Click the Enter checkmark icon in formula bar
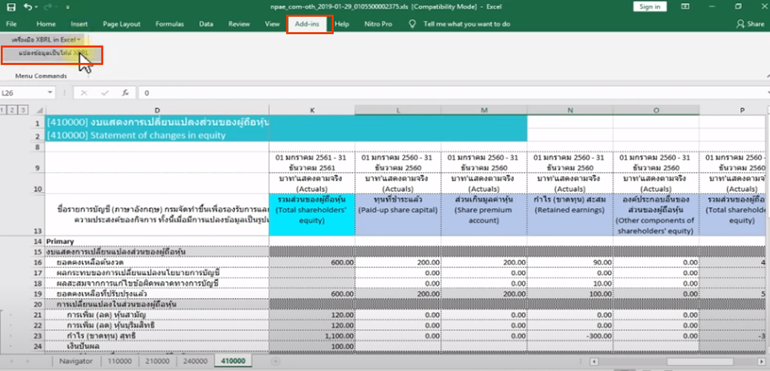 (x=105, y=92)
